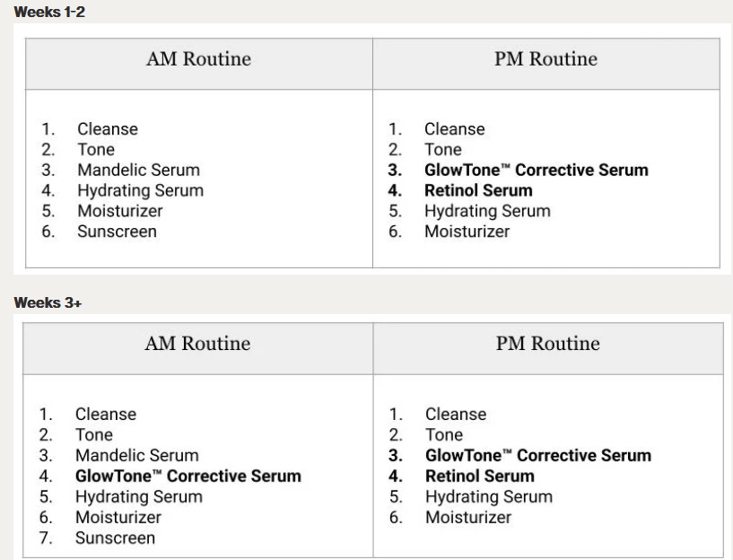Click Hydrating Serum in Weeks 1-2 AM routine

pyautogui.click(x=140, y=190)
